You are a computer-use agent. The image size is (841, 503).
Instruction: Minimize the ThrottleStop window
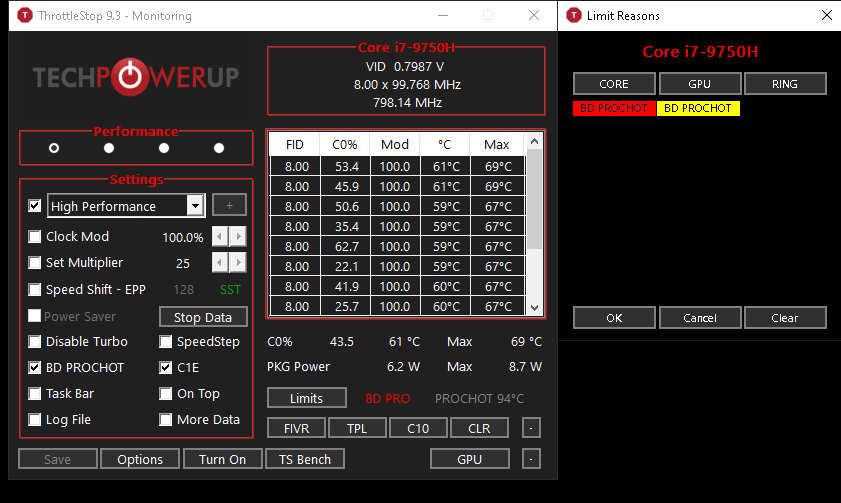click(443, 16)
